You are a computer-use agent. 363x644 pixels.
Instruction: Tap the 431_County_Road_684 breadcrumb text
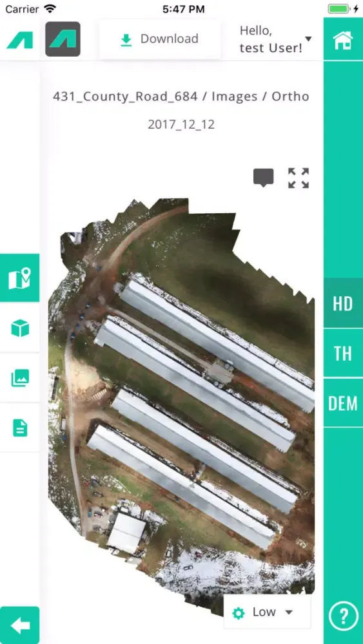(x=125, y=97)
